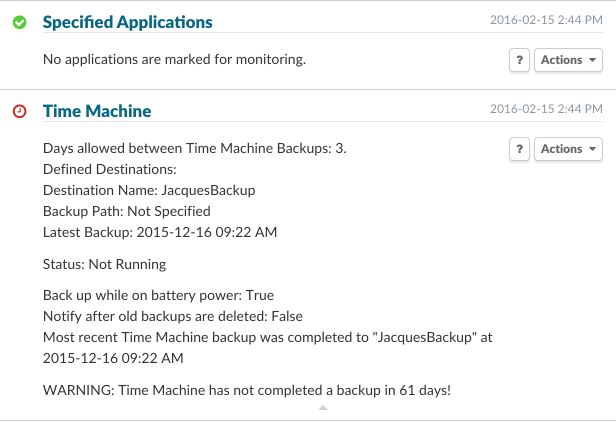The image size is (616, 426).
Task: Expand Actions dropdown for Specified Applications
Action: [x=568, y=60]
